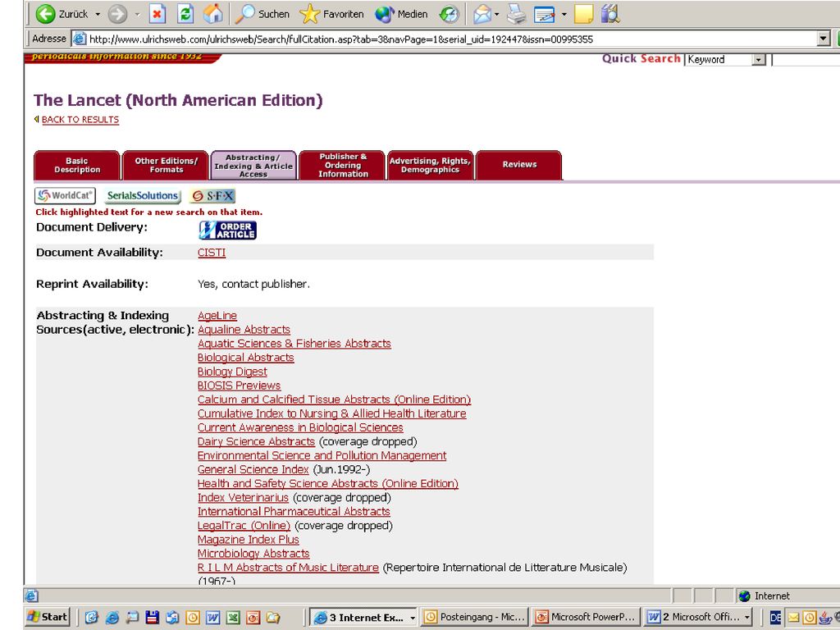Go back with the Zurück button

coord(61,14)
